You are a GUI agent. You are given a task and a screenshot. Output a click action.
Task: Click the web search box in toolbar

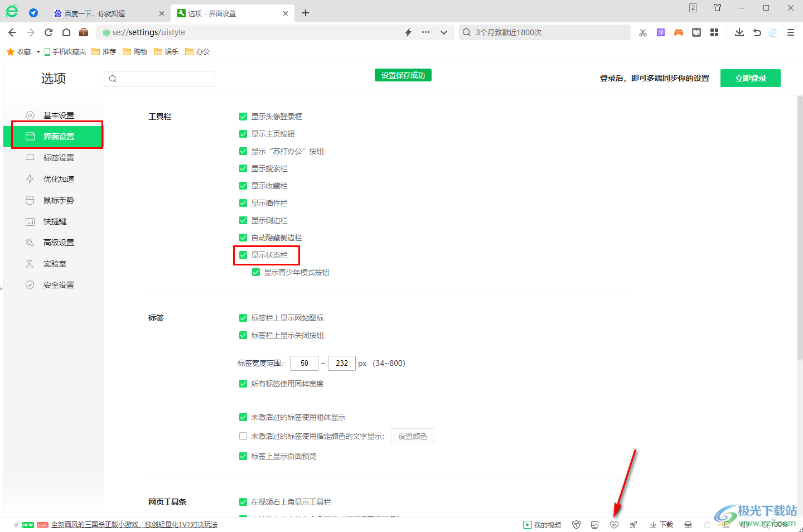(x=545, y=32)
